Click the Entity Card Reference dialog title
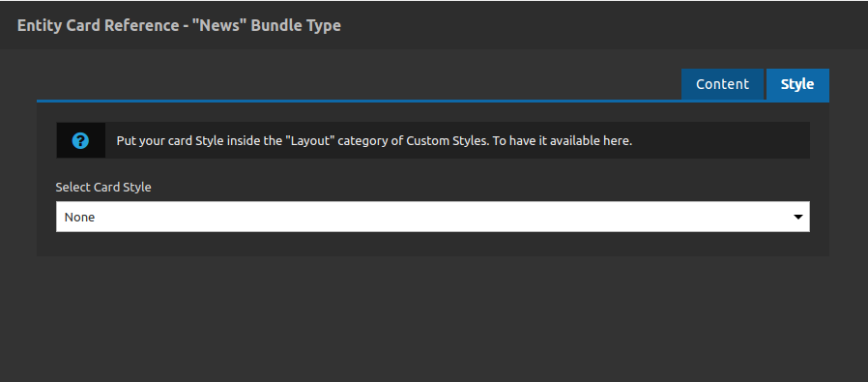The width and height of the screenshot is (868, 382). (179, 25)
